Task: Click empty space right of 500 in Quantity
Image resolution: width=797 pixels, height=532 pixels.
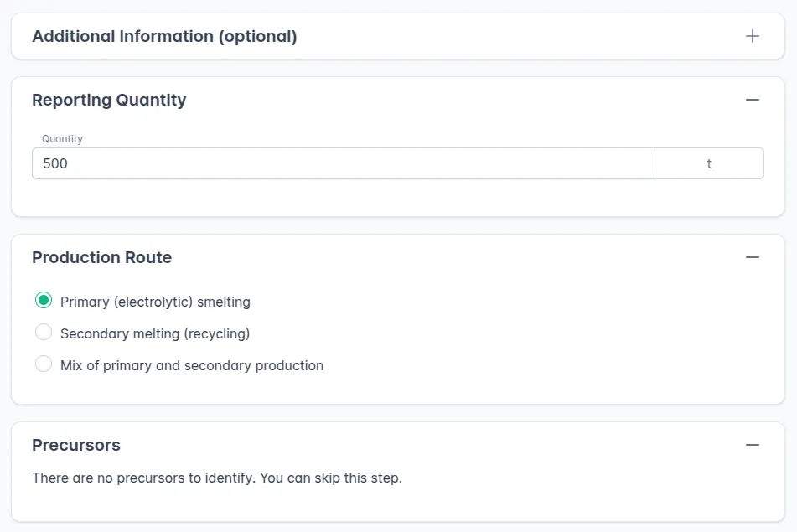Action: [x=377, y=163]
